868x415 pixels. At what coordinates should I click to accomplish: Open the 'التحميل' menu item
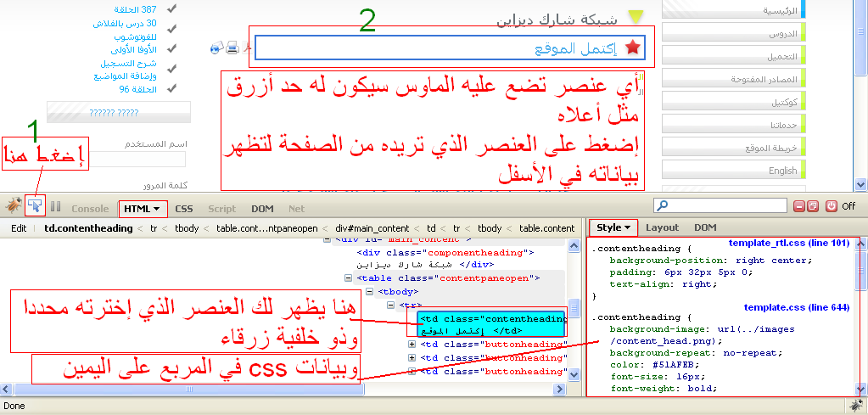click(x=733, y=57)
